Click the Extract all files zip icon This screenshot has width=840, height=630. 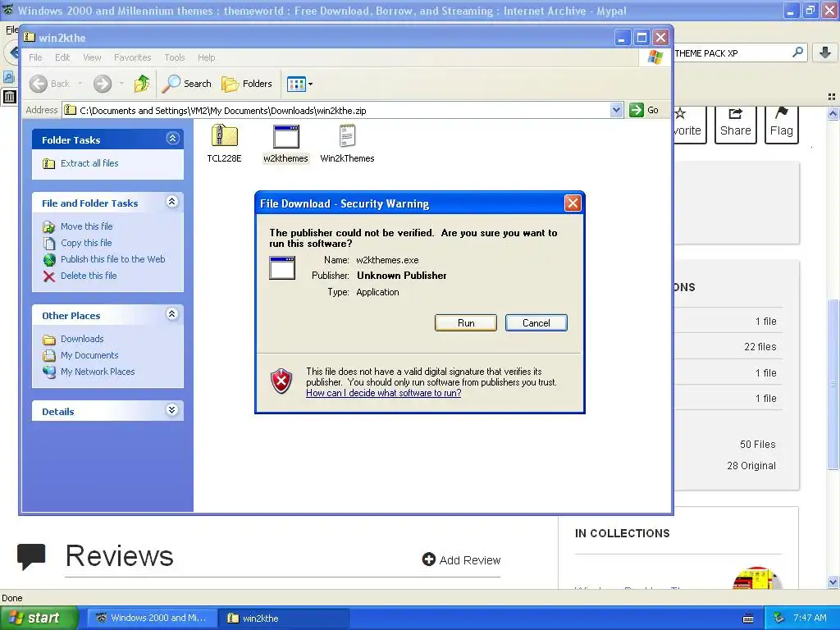point(48,163)
